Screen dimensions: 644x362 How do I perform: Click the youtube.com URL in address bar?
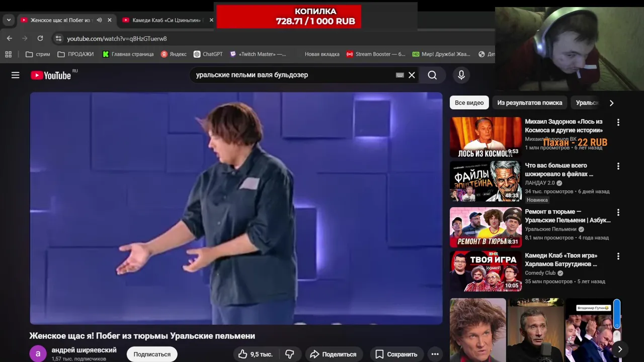point(117,39)
